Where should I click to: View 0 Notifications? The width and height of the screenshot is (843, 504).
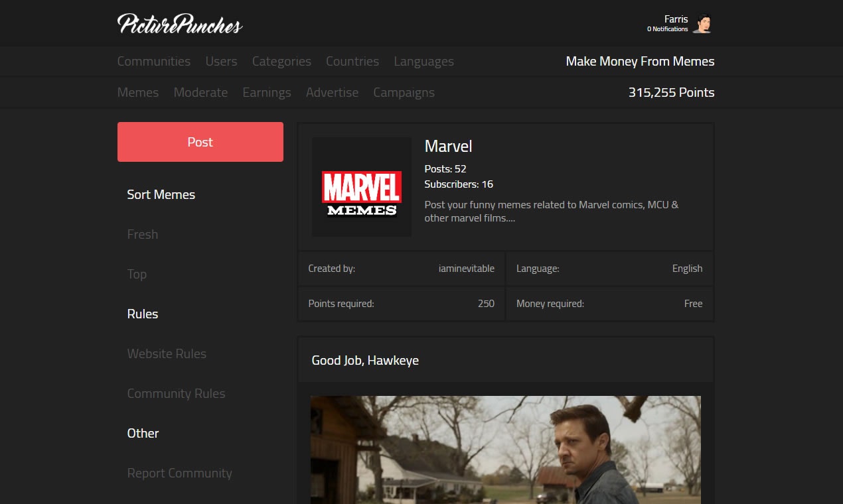click(x=667, y=29)
